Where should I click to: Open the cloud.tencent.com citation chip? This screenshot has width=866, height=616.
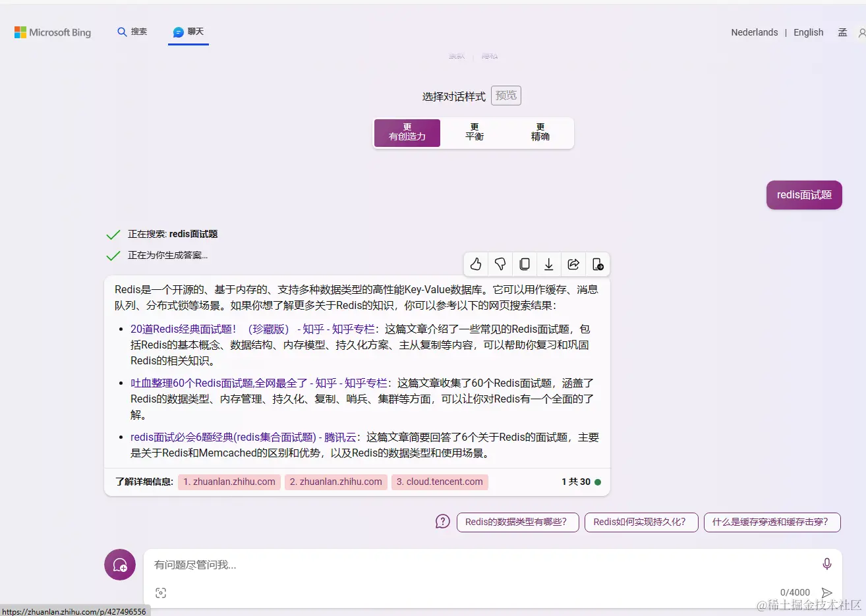[x=440, y=482]
